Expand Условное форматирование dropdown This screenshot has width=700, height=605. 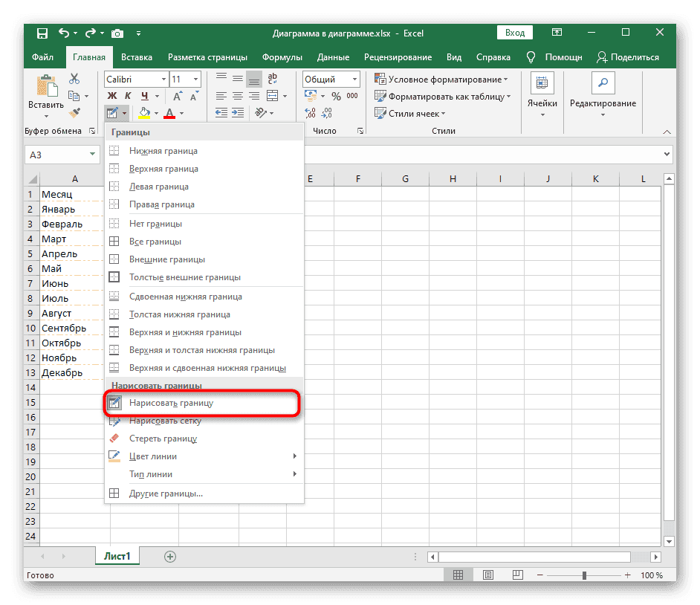441,79
